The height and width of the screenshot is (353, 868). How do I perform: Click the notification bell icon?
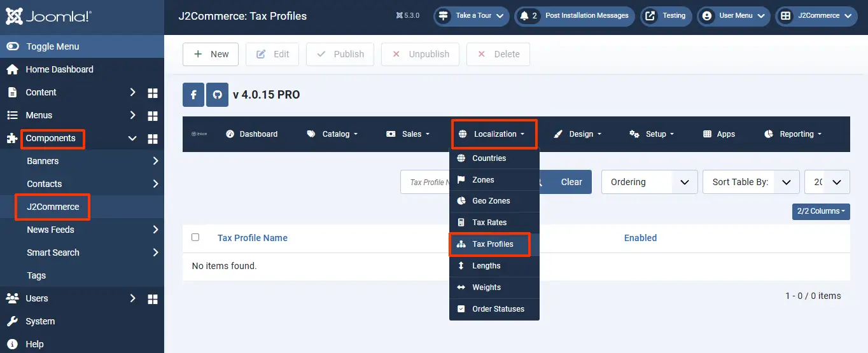(x=524, y=16)
